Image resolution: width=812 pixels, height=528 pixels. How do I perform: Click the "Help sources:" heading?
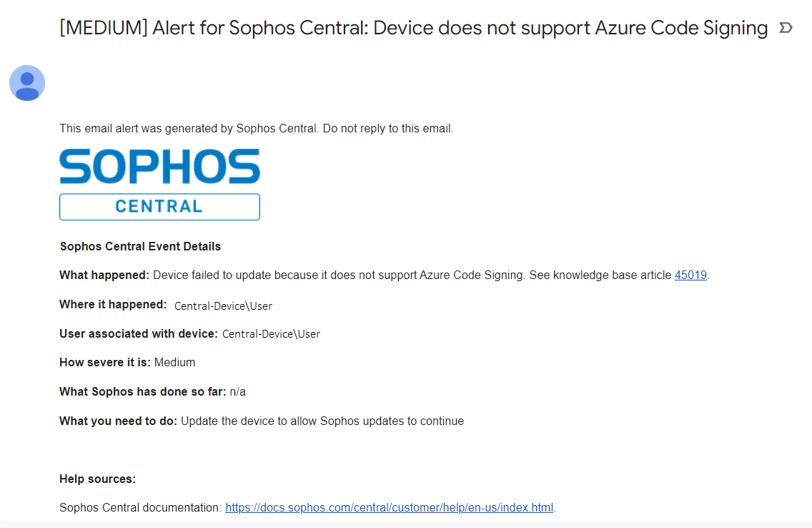(x=97, y=479)
